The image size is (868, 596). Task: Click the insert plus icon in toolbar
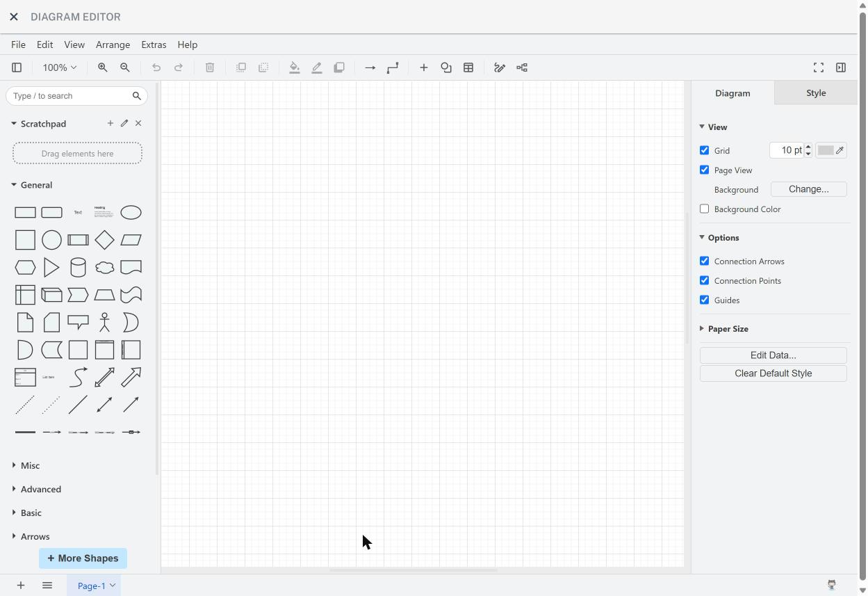pyautogui.click(x=424, y=67)
